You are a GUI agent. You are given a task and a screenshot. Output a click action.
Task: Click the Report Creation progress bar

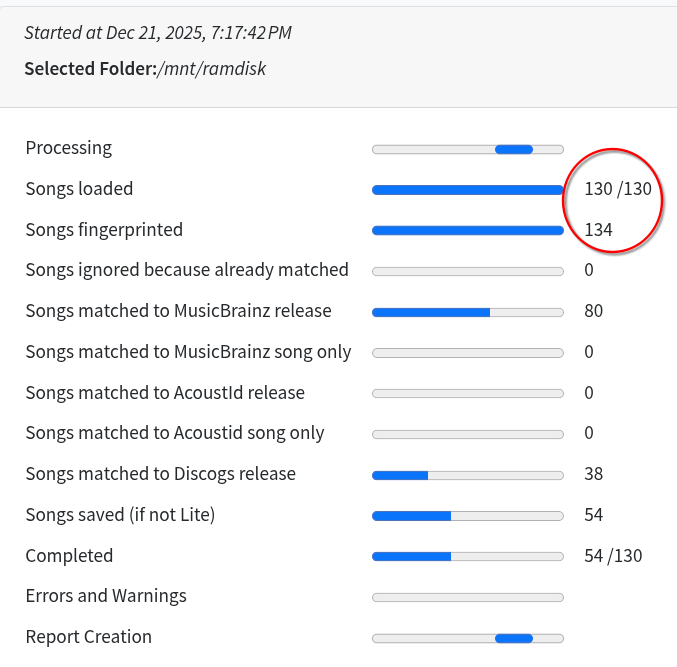click(467, 638)
